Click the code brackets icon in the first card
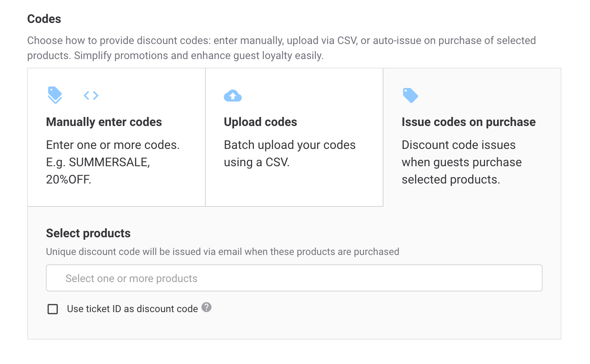The height and width of the screenshot is (364, 590). (91, 95)
